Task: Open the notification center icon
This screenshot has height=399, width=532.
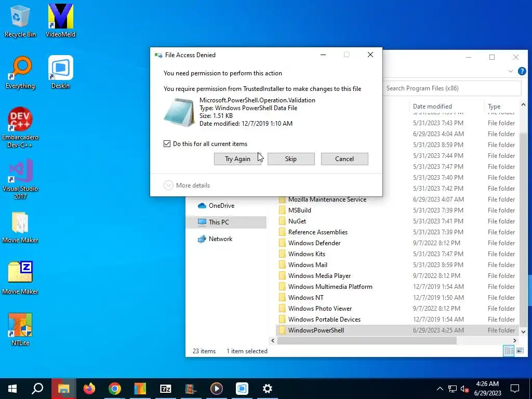Action: pyautogui.click(x=515, y=389)
